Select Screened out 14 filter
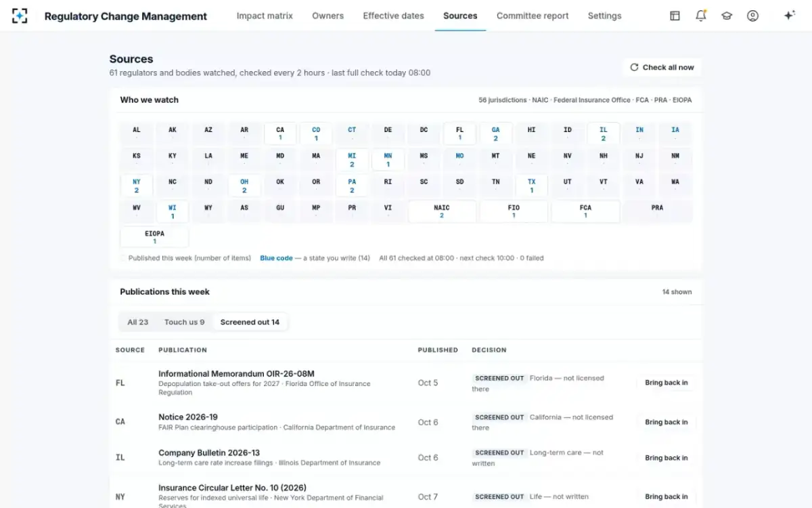The height and width of the screenshot is (508, 812). [250, 322]
